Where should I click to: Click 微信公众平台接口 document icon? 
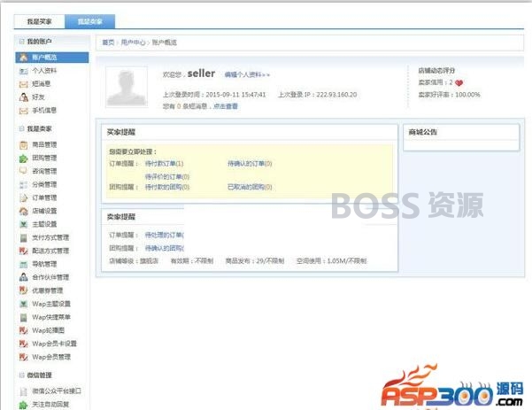pos(23,391)
